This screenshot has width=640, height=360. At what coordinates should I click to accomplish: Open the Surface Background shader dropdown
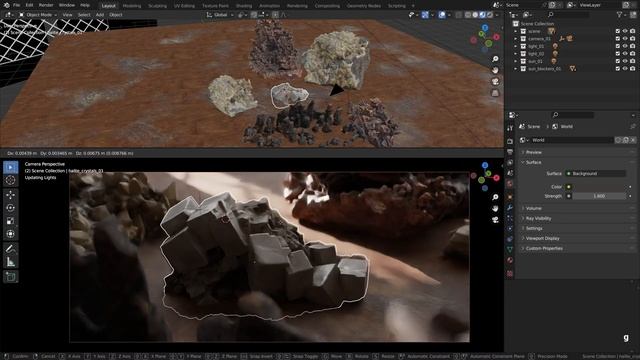[x=595, y=173]
